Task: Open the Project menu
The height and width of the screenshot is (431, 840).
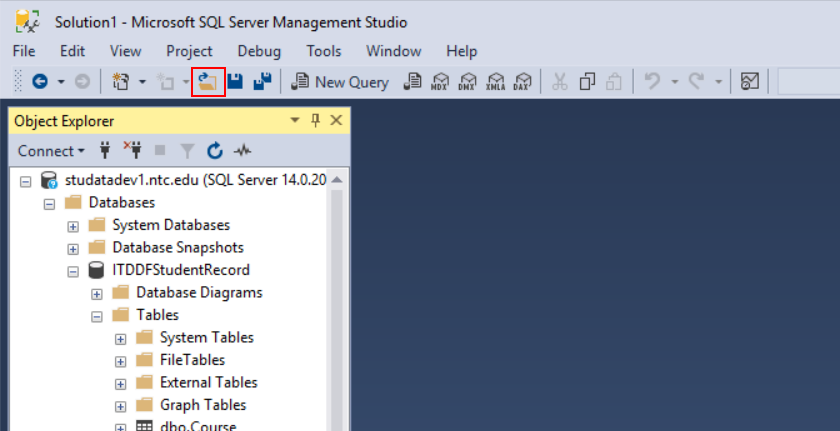Action: pyautogui.click(x=189, y=51)
